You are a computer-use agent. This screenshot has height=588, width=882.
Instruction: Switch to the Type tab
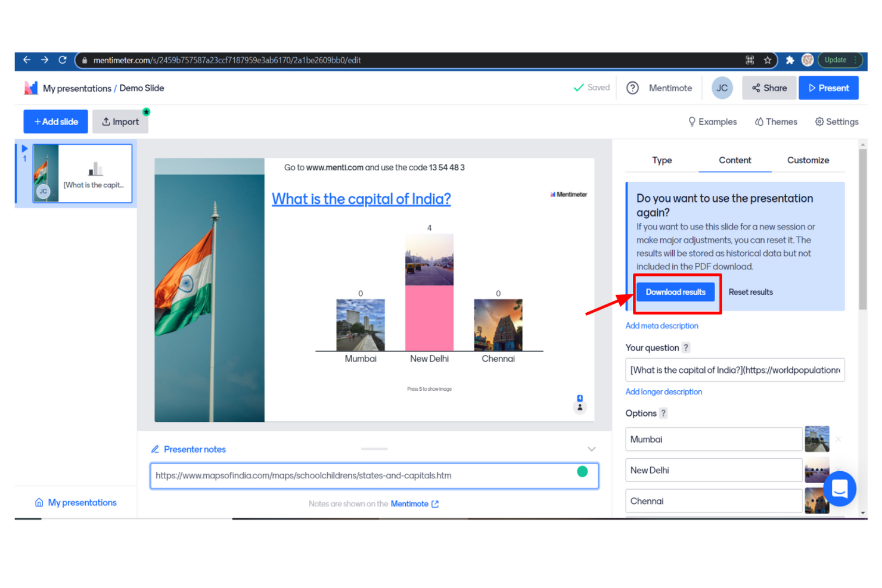point(662,160)
